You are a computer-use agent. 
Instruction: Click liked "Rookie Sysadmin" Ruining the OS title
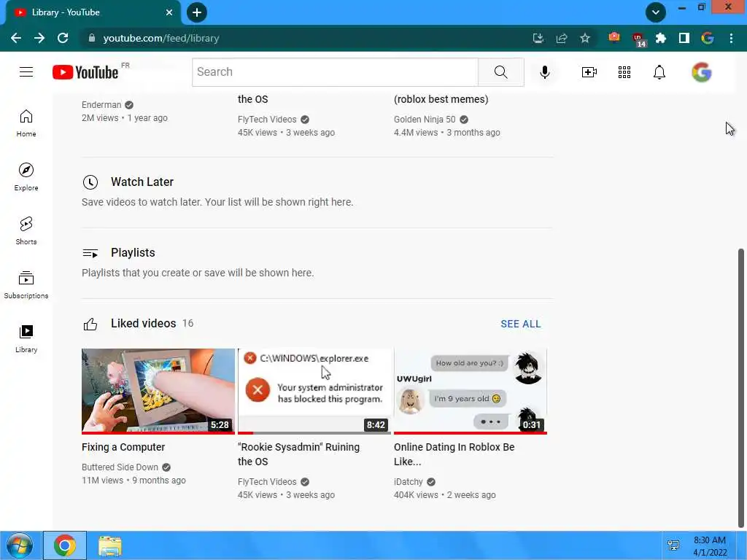tap(298, 454)
